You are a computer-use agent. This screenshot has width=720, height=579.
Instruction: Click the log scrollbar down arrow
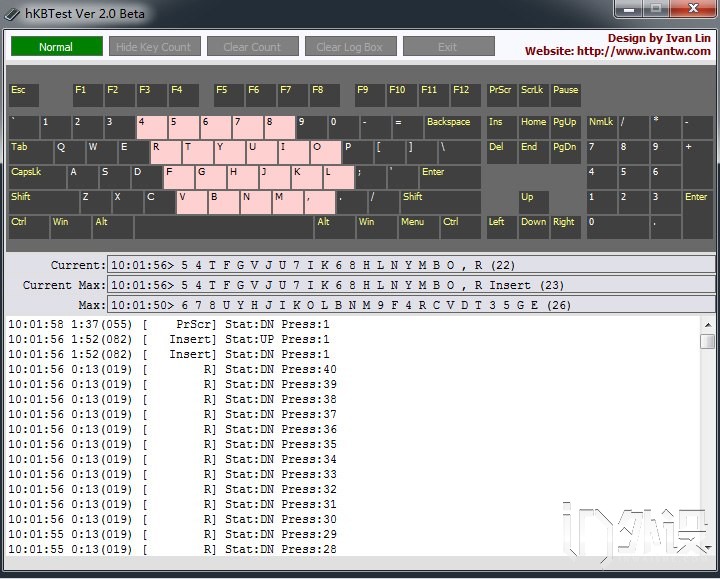(708, 548)
